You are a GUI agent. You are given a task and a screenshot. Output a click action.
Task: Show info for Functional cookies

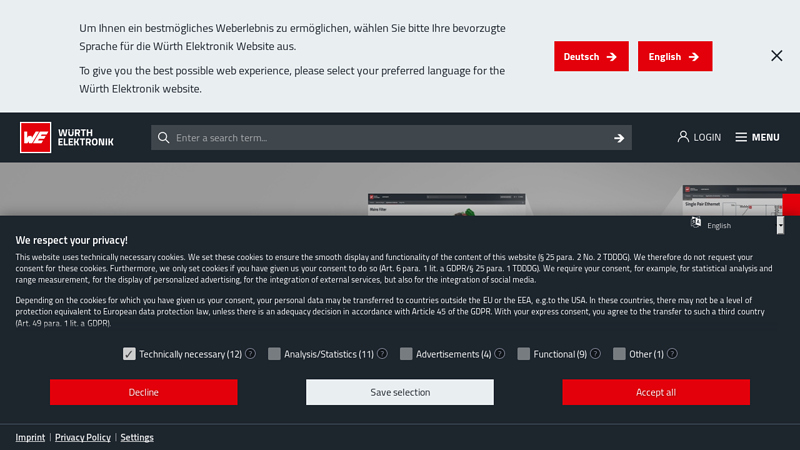point(595,354)
